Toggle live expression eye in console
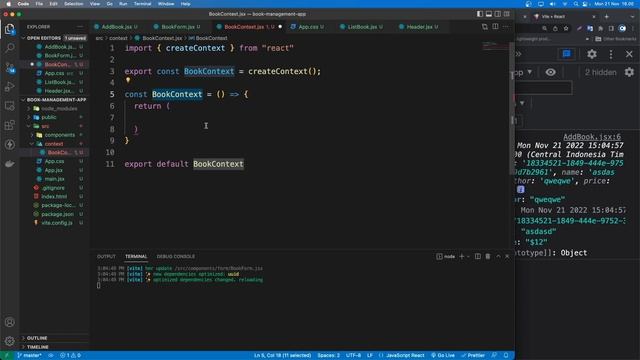Viewport: 640px width, 360px height. (550, 72)
